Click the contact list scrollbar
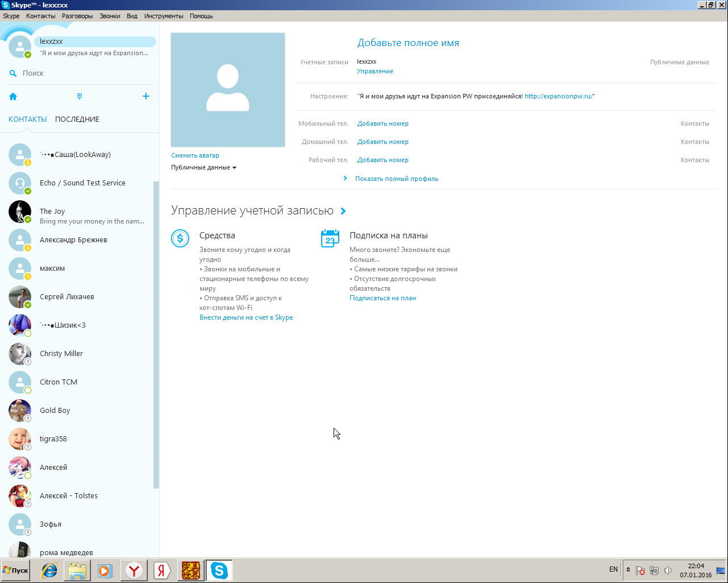Image resolution: width=728 pixels, height=583 pixels. tap(156, 335)
